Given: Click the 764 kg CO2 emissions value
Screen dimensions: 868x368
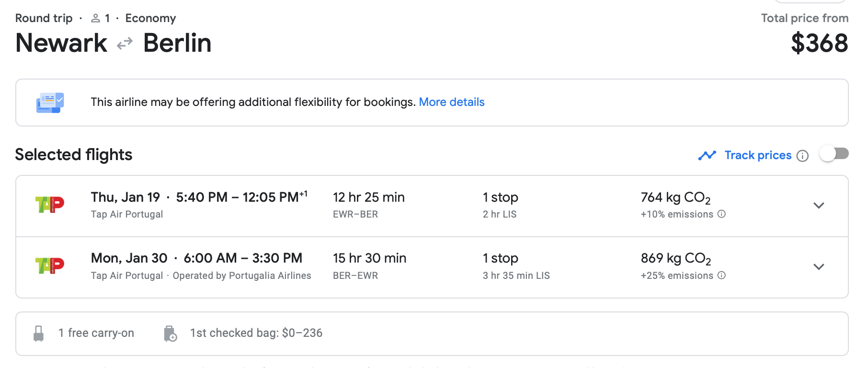Looking at the screenshot, I should point(675,197).
